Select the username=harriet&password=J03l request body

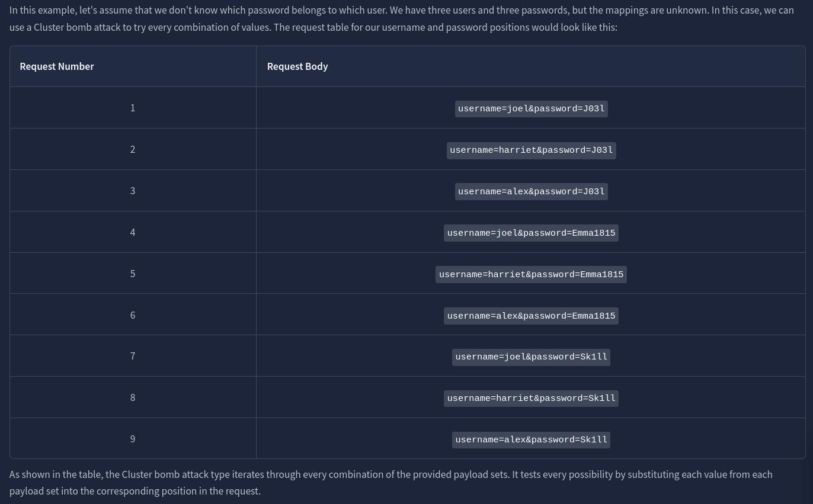[x=531, y=150]
